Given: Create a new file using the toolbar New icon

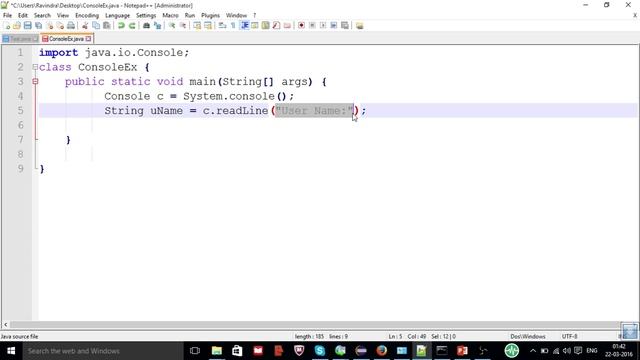Looking at the screenshot, I should [7, 26].
